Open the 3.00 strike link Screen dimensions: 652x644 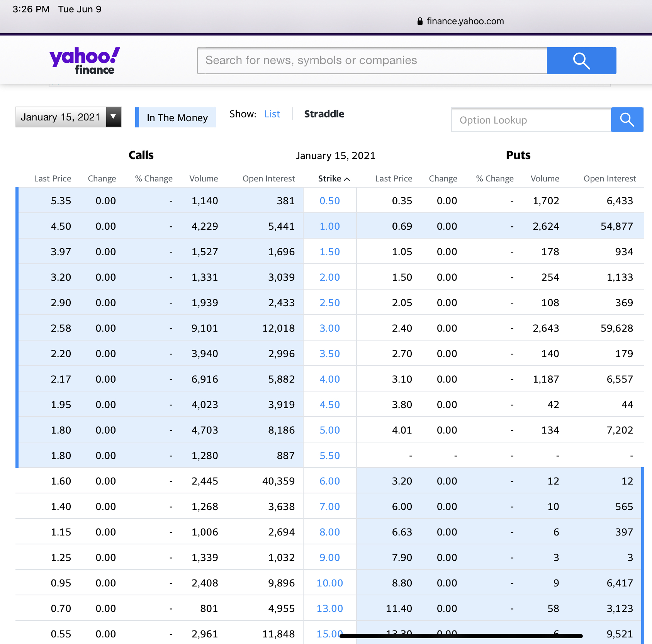(329, 328)
